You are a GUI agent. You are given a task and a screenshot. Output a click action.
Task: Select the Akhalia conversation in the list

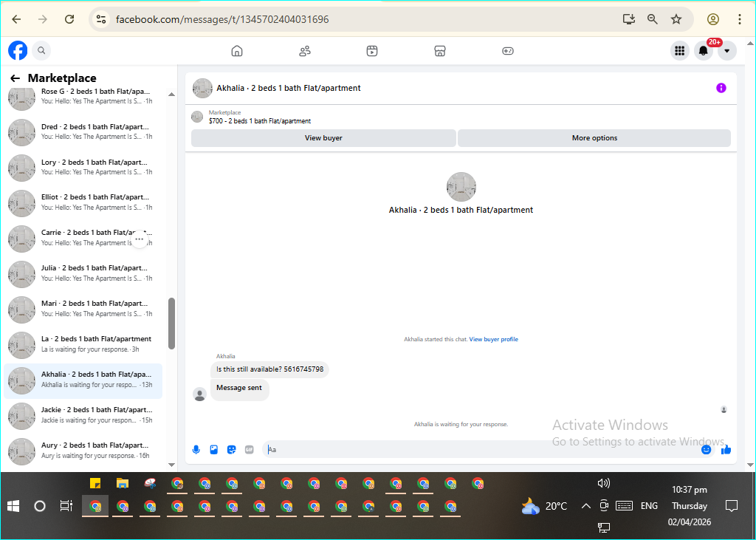(x=83, y=380)
